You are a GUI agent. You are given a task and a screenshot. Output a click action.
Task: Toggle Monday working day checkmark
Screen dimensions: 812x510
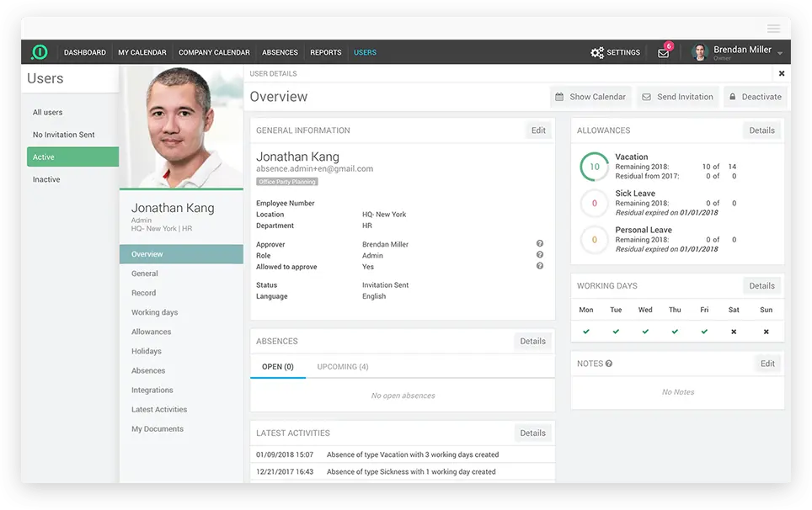(x=586, y=332)
